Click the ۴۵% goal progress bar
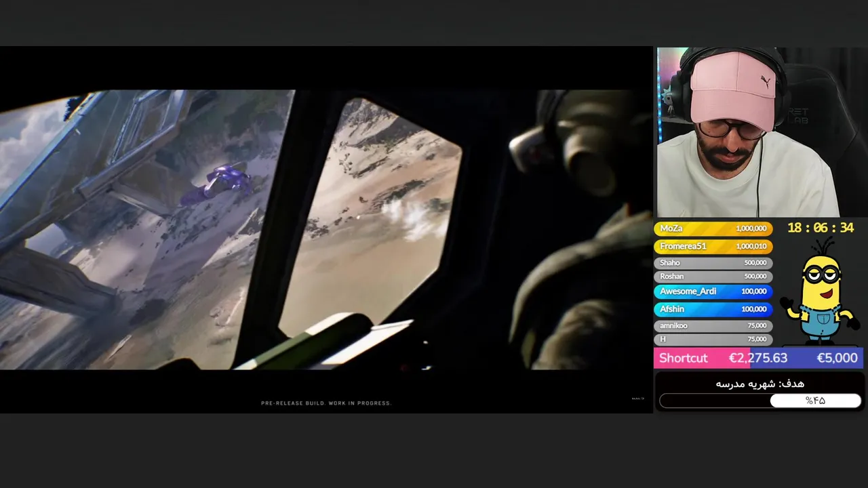868x488 pixels. coord(760,401)
